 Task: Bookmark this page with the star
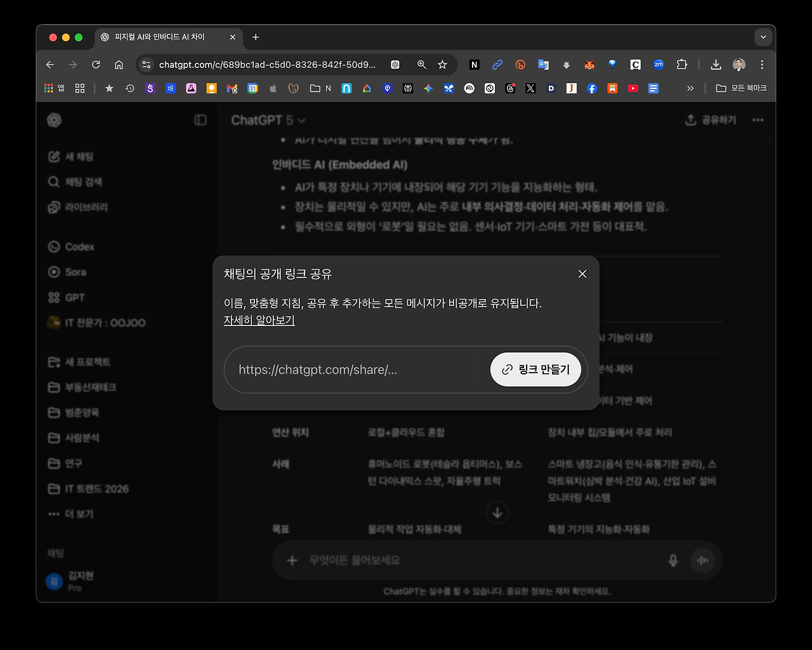point(443,65)
